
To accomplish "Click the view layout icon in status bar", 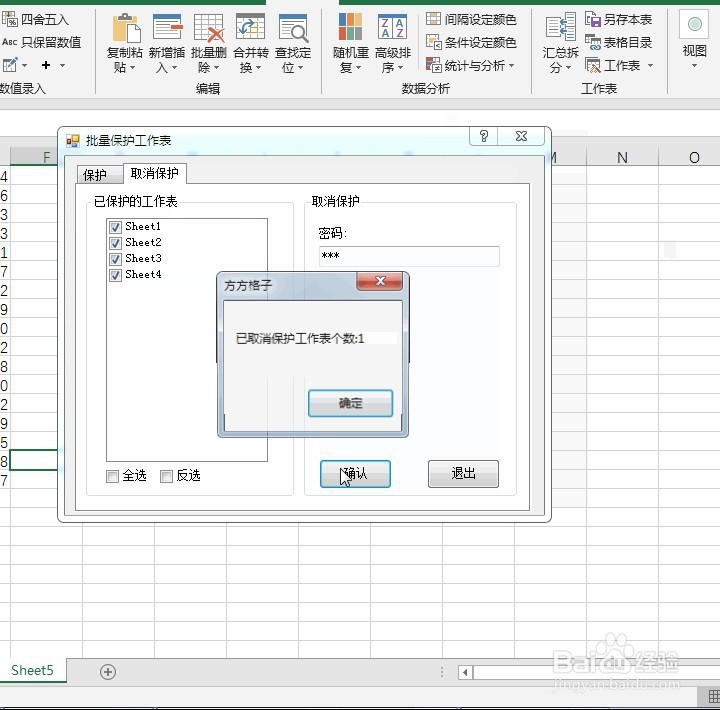I will pyautogui.click(x=714, y=696).
